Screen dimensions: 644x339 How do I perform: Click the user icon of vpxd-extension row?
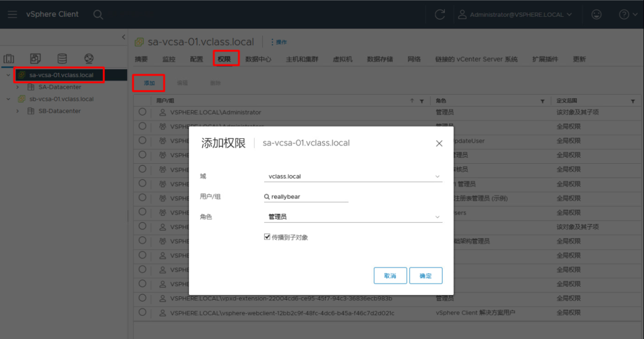tap(163, 298)
